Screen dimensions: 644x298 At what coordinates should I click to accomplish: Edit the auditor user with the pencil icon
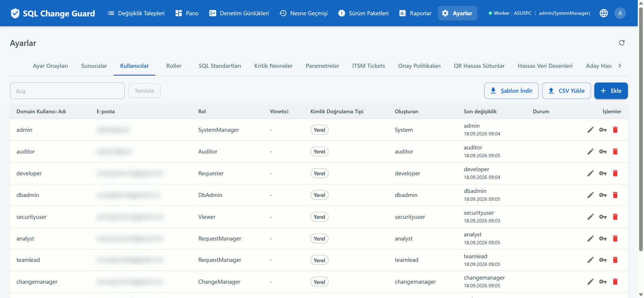tap(591, 151)
